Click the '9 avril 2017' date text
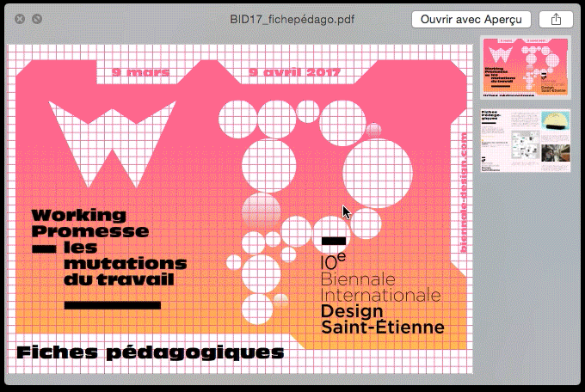Screen dimensions: 585x392 coord(294,72)
